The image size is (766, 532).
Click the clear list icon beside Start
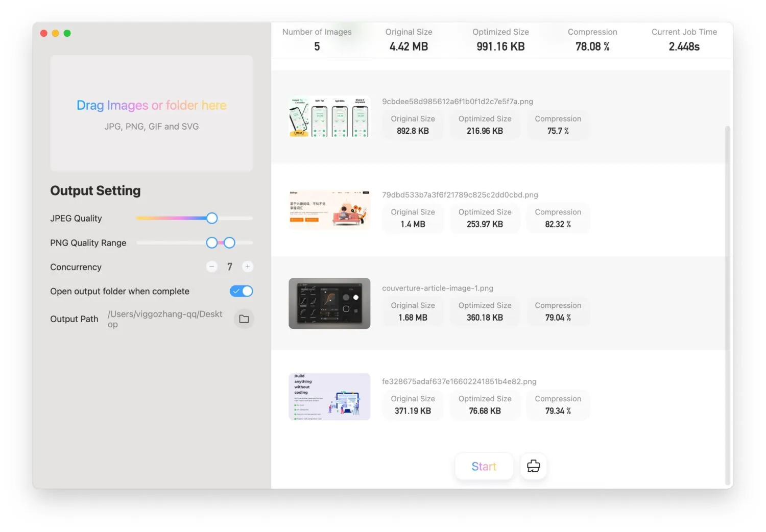[x=534, y=466]
